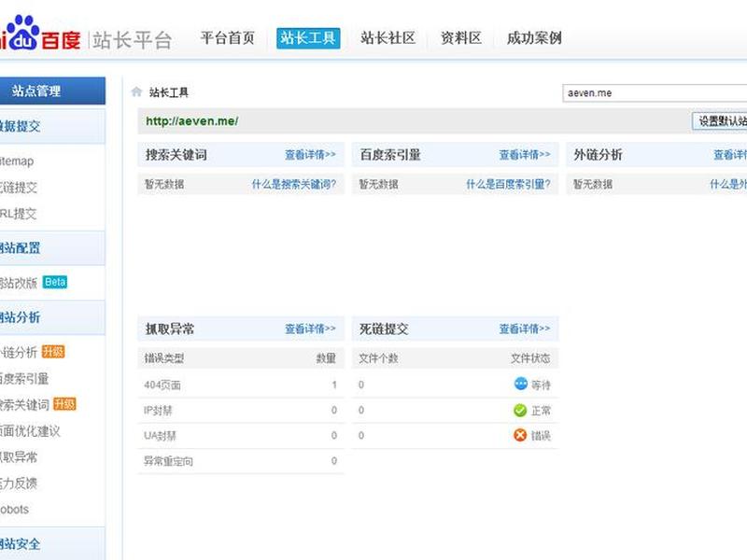
Task: Open 网站改版 in the sidebar
Action: click(19, 283)
